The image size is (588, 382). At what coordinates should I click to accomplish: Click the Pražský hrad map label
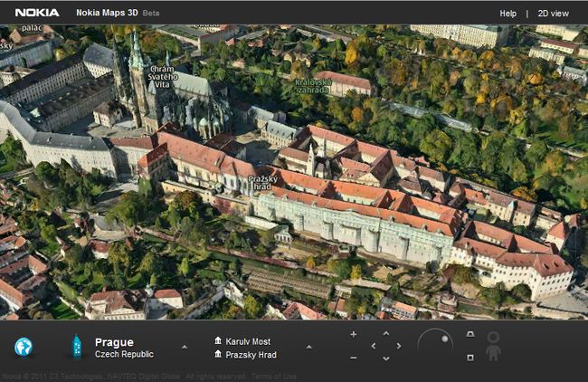coord(263,183)
